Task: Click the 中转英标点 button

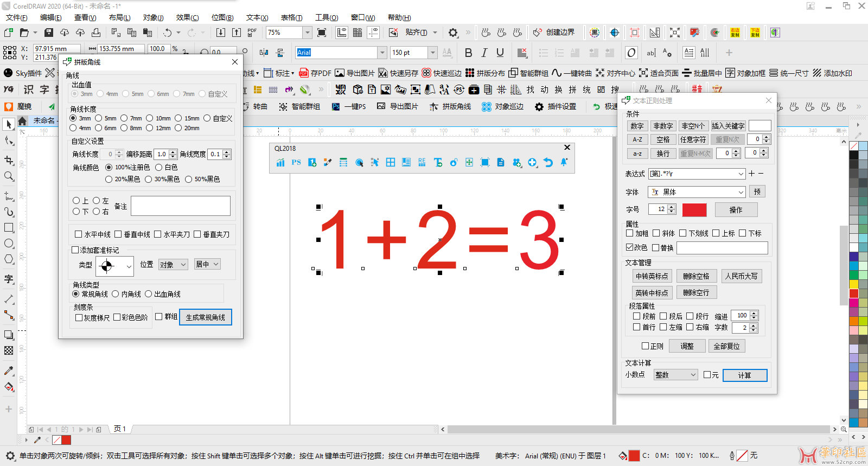Action: point(652,276)
